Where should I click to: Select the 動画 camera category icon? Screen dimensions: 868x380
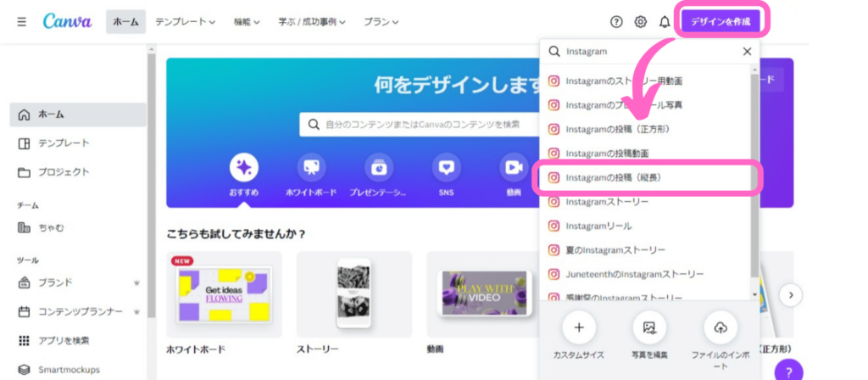(x=514, y=167)
